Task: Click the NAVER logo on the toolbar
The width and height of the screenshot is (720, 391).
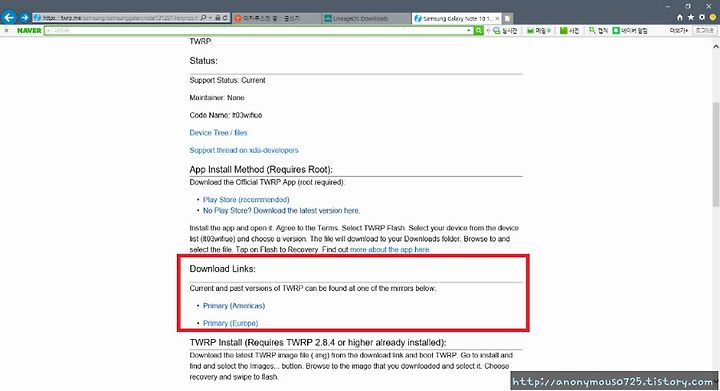Action: pos(29,31)
